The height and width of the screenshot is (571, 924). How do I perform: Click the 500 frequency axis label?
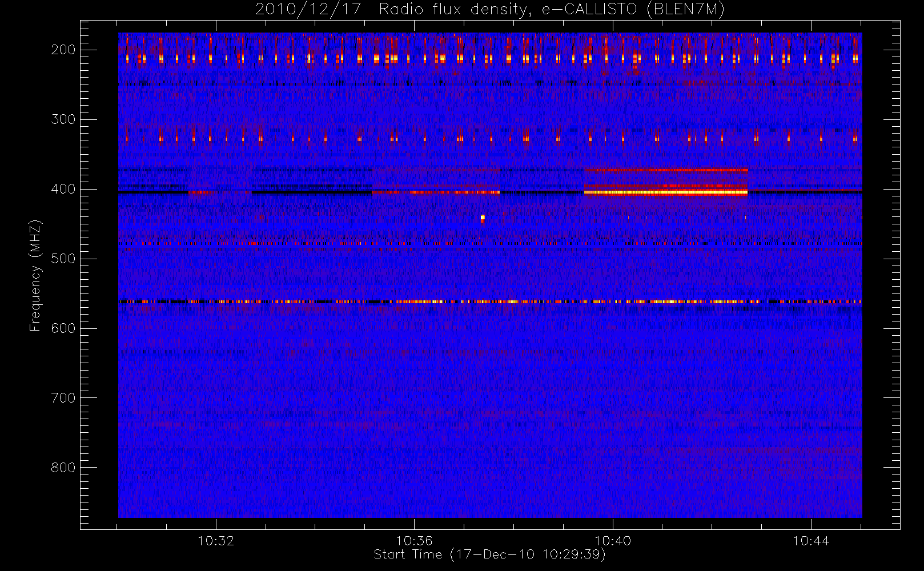63,259
